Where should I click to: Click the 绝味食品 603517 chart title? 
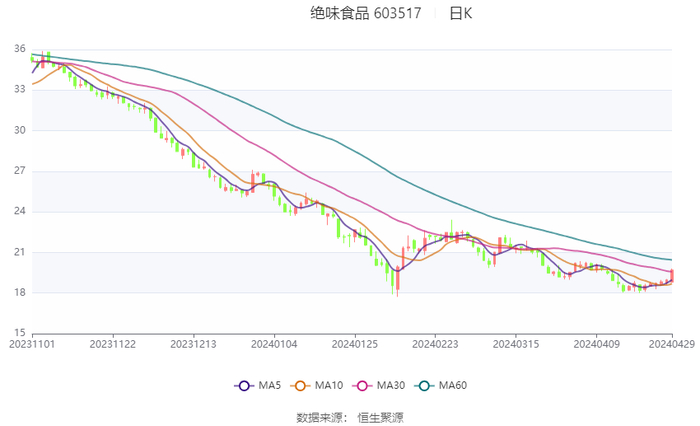tap(366, 14)
